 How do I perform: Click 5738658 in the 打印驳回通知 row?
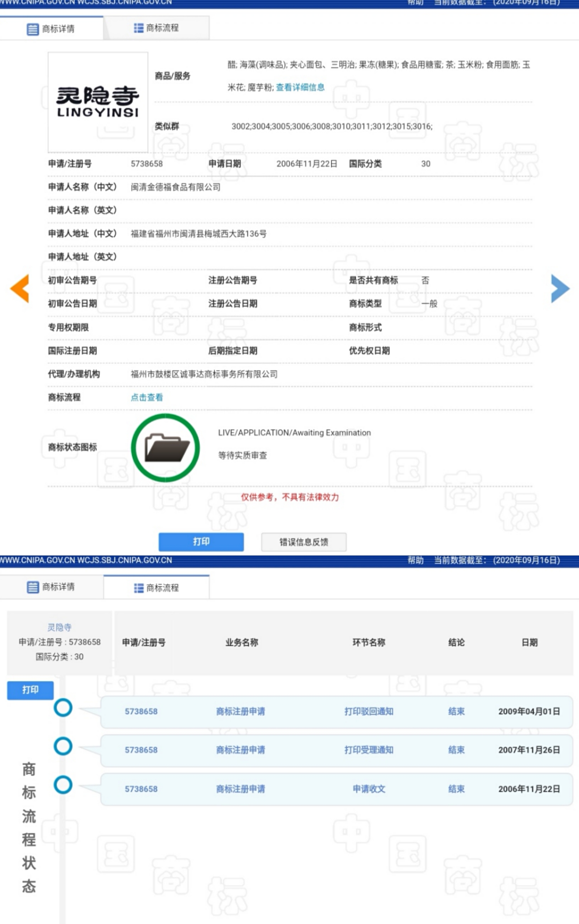[141, 711]
